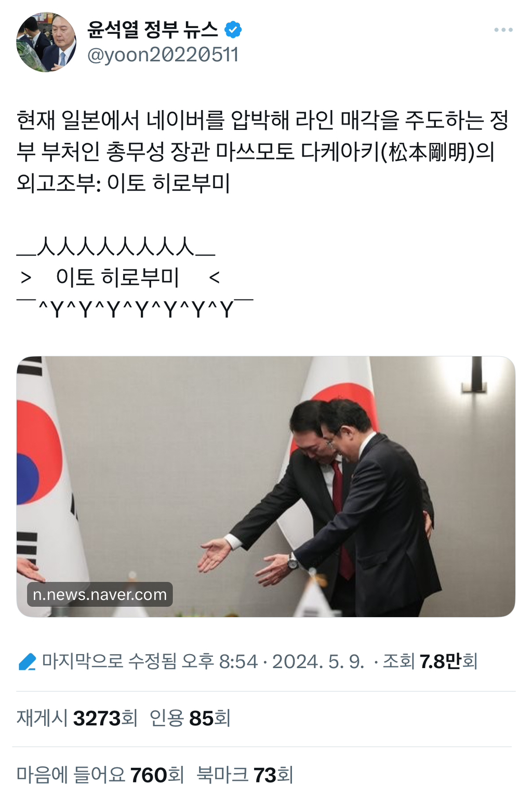Open the profile avatar picture
Viewport: 532px width, 798px height.
coord(46,42)
